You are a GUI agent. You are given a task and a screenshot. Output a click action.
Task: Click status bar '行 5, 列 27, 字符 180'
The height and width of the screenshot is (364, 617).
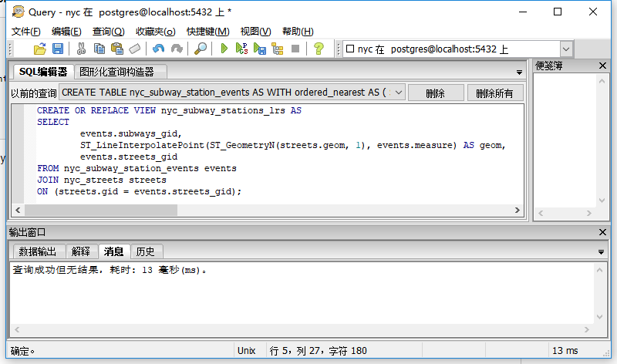tap(318, 351)
